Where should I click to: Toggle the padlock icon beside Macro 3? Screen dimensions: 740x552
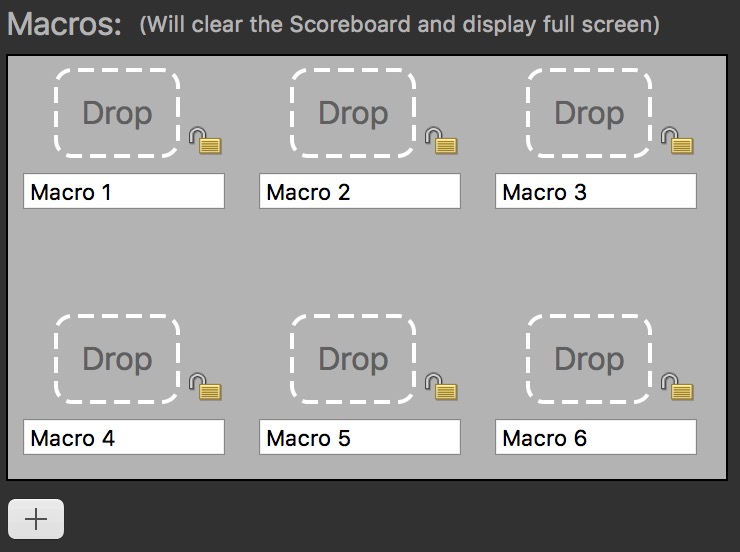click(677, 141)
